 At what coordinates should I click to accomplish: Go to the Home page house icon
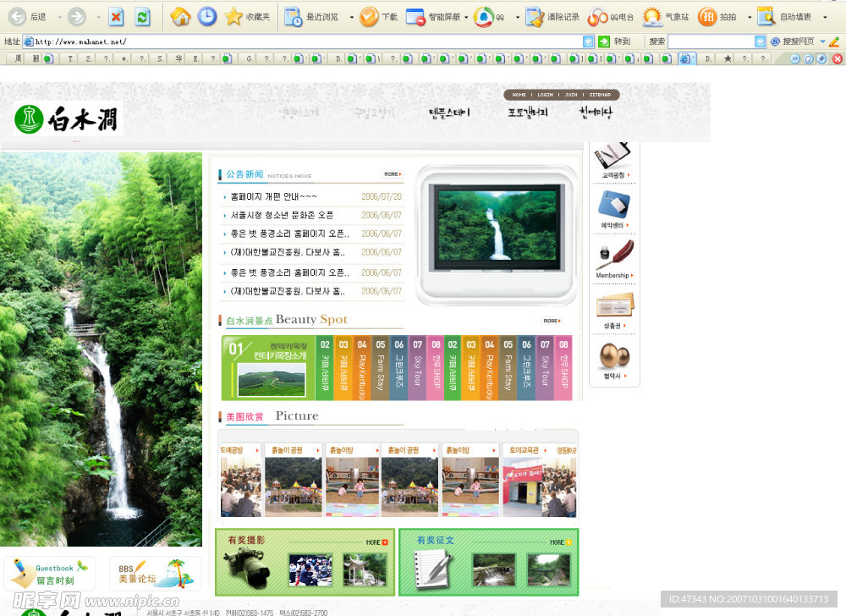(181, 17)
